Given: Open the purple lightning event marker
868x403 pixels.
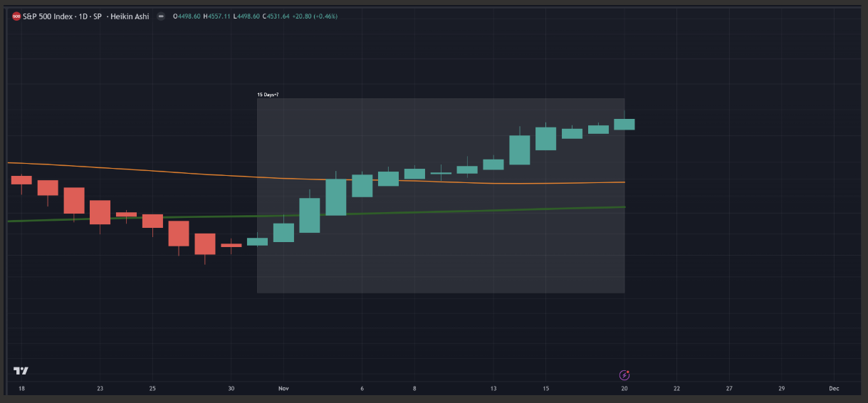Looking at the screenshot, I should [624, 375].
